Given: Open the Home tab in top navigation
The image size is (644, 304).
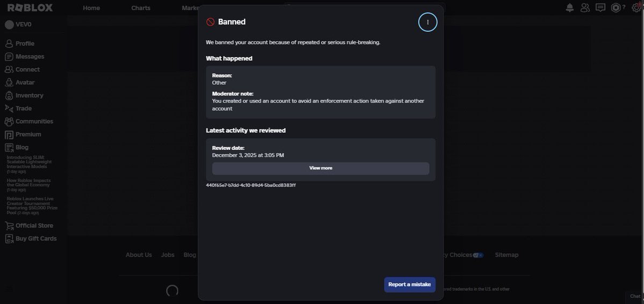Looking at the screenshot, I should (91, 8).
